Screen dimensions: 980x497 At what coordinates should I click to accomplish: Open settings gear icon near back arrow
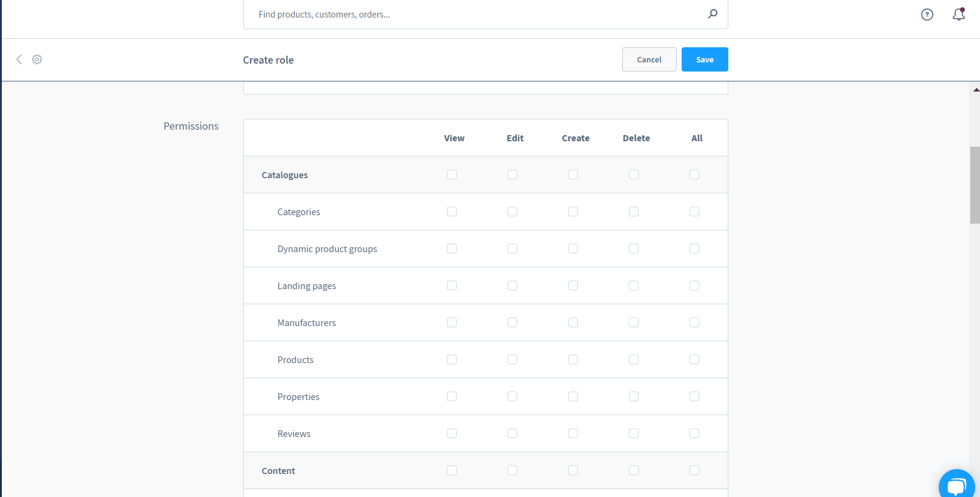(37, 59)
